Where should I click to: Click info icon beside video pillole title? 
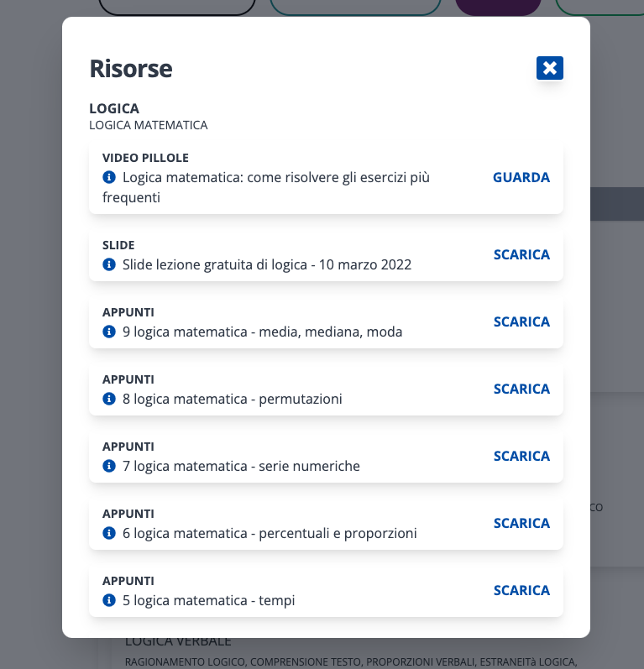tap(109, 178)
